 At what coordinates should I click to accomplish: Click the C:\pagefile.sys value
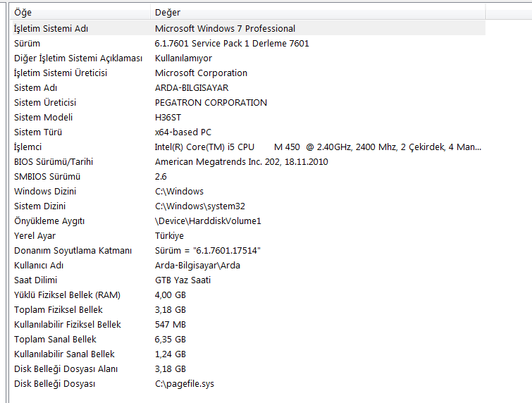(x=185, y=383)
